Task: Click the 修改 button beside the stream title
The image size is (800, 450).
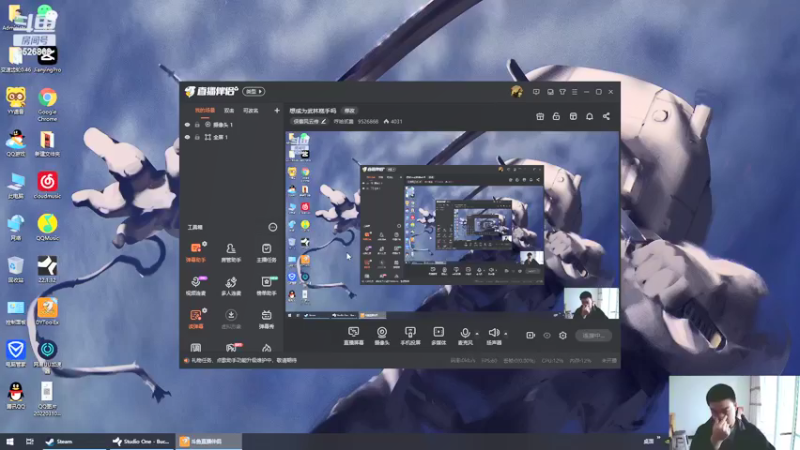Action: (x=349, y=111)
